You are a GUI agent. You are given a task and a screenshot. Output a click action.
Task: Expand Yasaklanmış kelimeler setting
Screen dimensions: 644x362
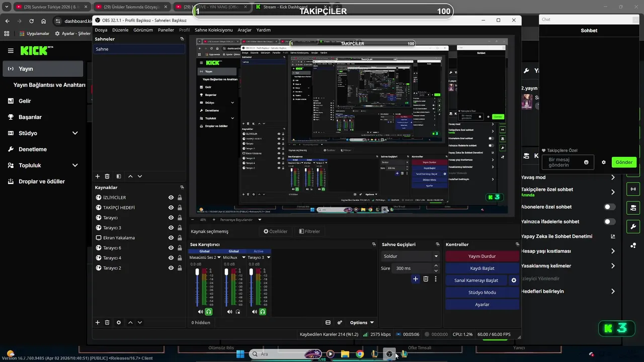coord(613,266)
